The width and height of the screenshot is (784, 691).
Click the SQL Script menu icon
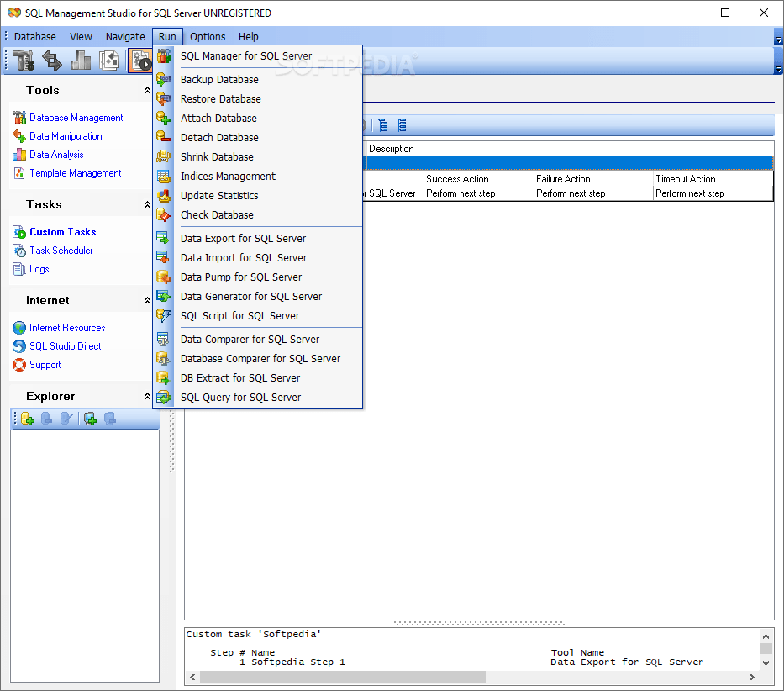(164, 316)
